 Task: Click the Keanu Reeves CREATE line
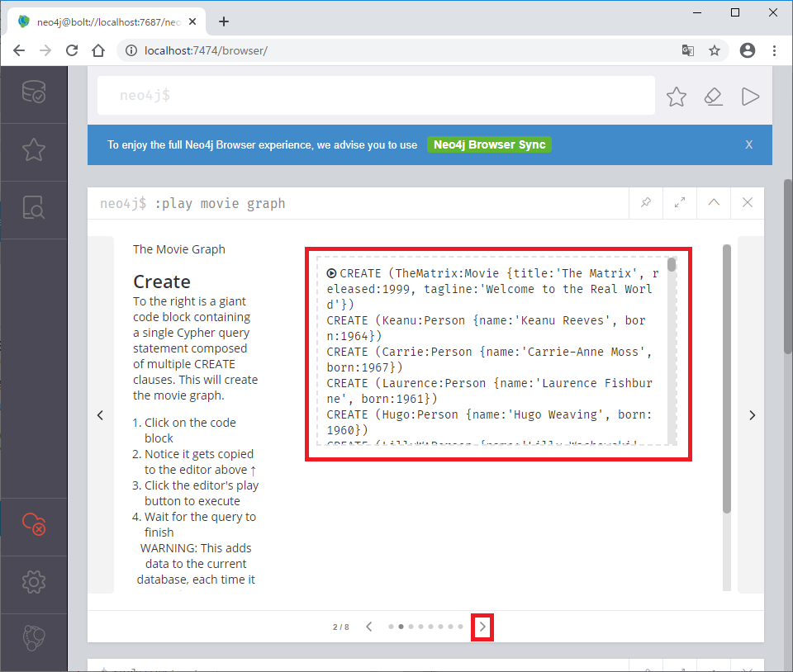486,328
